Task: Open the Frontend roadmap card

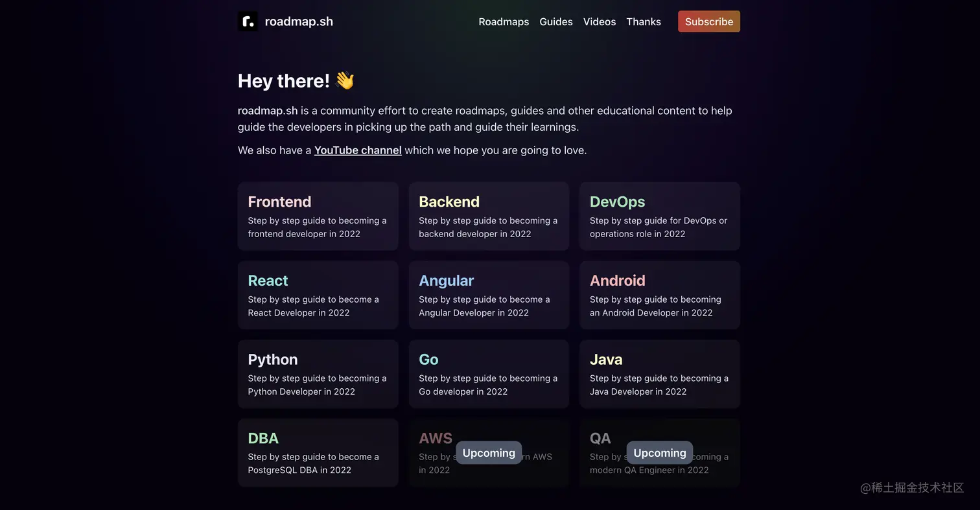Action: [x=318, y=216]
